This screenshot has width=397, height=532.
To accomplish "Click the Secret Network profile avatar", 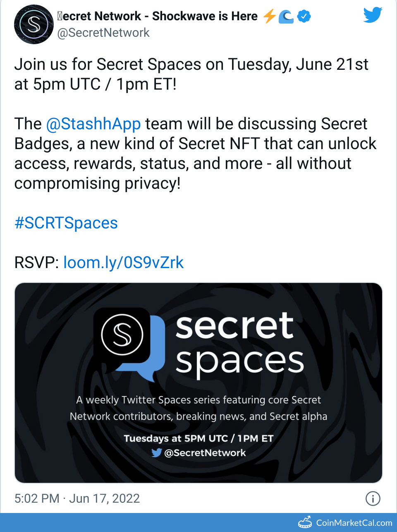I will pyautogui.click(x=34, y=24).
